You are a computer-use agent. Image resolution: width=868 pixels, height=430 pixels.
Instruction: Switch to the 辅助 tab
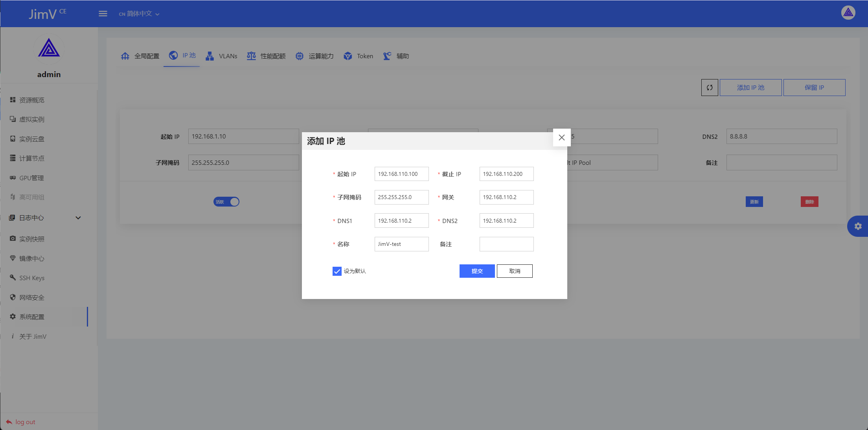(x=396, y=56)
